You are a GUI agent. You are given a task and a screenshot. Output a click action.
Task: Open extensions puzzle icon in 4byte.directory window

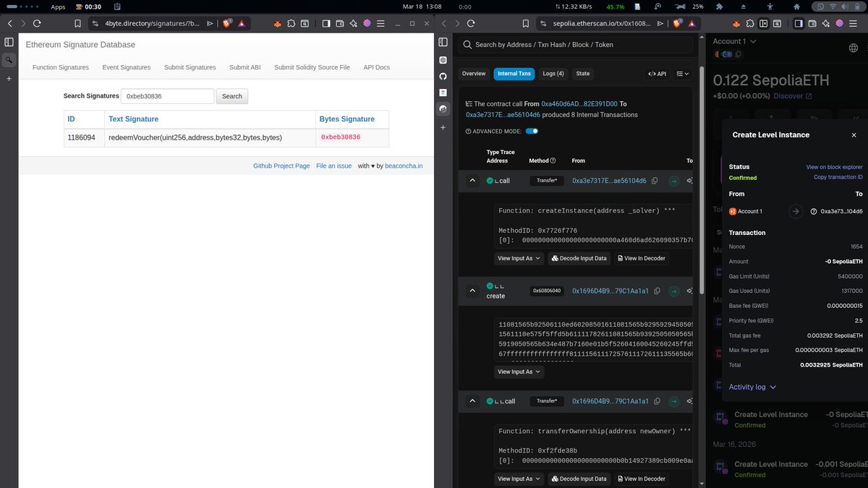click(291, 23)
